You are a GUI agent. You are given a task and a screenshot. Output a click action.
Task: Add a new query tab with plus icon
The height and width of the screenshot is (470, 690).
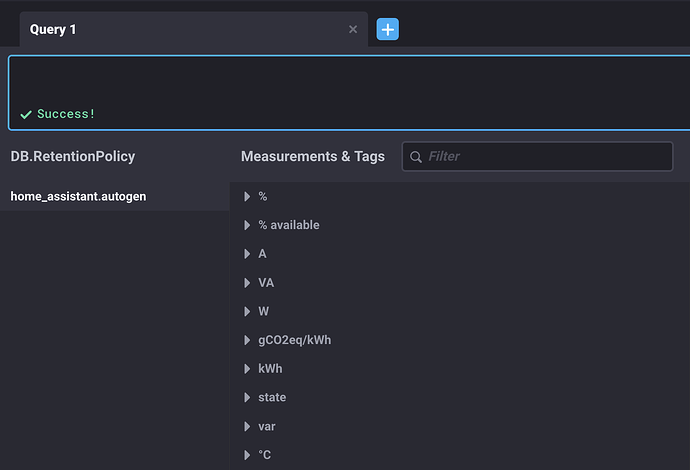[387, 29]
